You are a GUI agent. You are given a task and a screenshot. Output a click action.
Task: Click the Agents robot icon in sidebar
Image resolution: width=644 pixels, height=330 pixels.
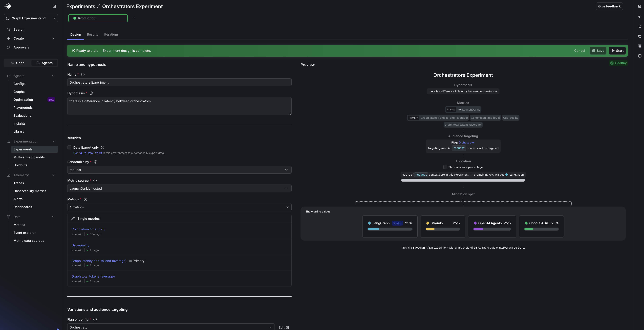[8, 76]
